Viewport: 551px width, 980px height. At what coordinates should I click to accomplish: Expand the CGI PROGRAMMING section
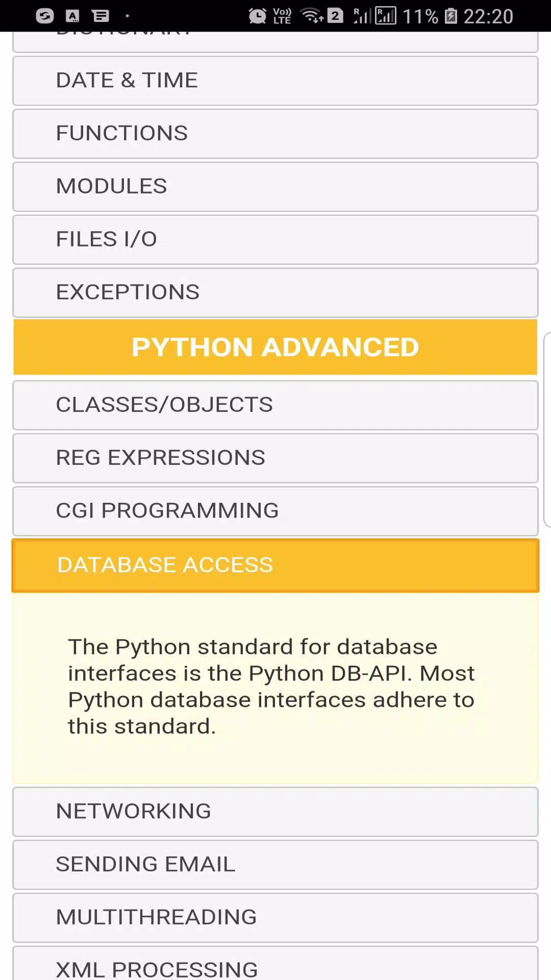(275, 511)
